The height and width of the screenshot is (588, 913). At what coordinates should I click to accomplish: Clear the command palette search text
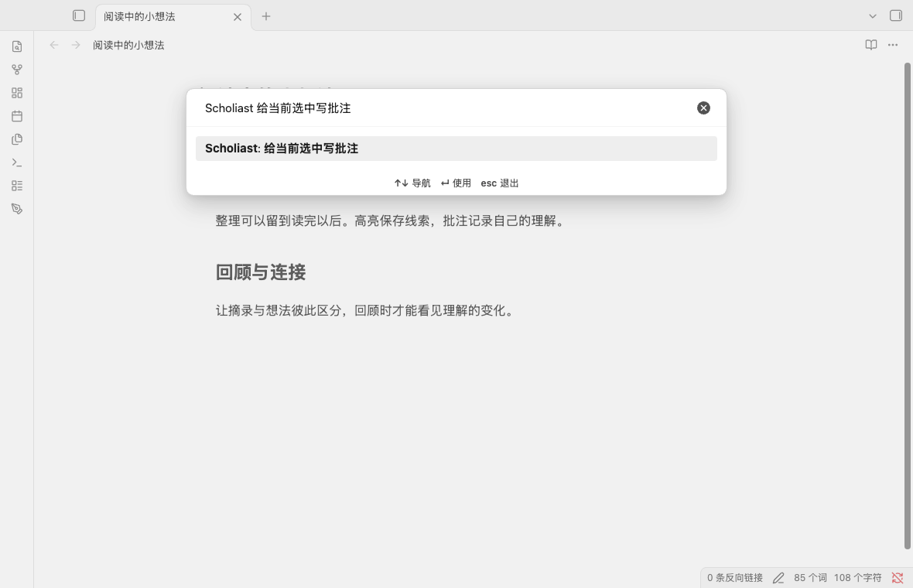click(703, 108)
